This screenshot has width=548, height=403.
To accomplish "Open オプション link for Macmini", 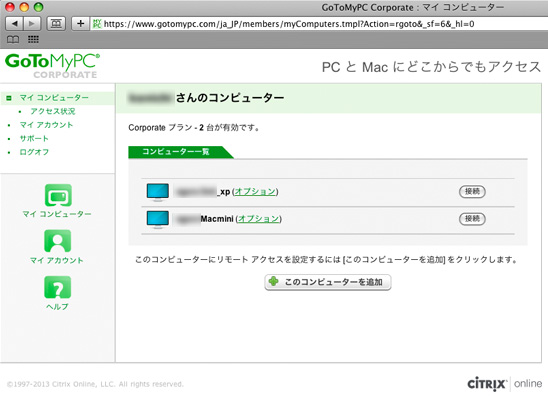I will [259, 219].
